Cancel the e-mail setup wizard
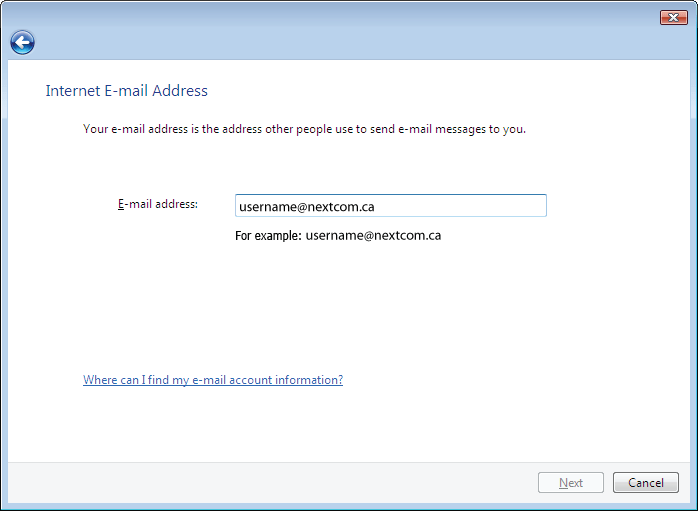The image size is (698, 511). (645, 483)
